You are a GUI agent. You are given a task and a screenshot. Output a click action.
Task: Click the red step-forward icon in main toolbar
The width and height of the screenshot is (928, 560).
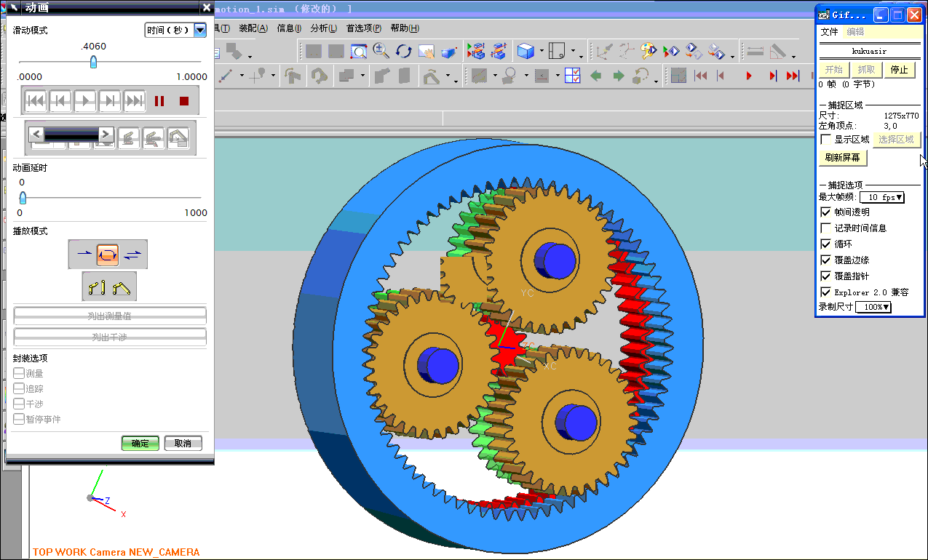[x=772, y=75]
